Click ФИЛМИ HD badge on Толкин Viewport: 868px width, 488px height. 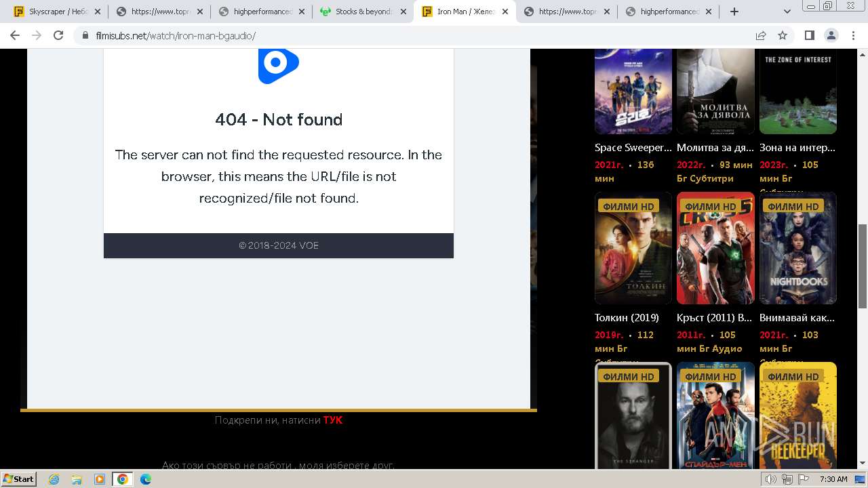coord(629,206)
